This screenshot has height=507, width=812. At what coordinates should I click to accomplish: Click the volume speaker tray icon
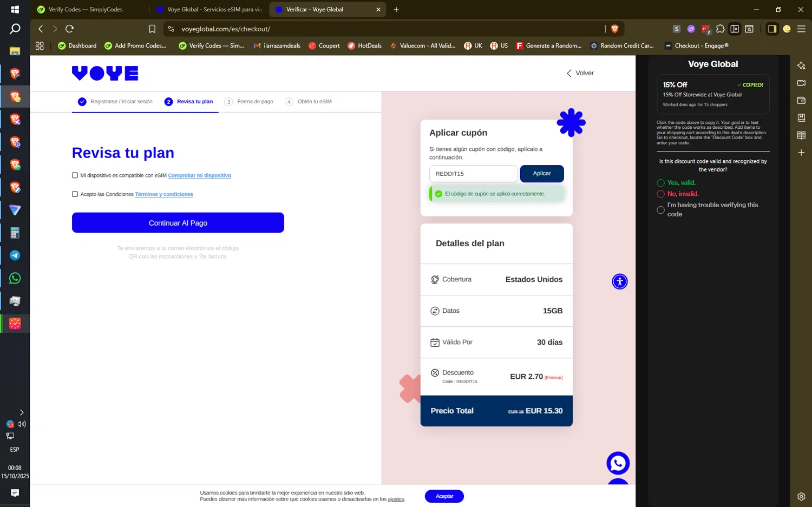tap(22, 424)
